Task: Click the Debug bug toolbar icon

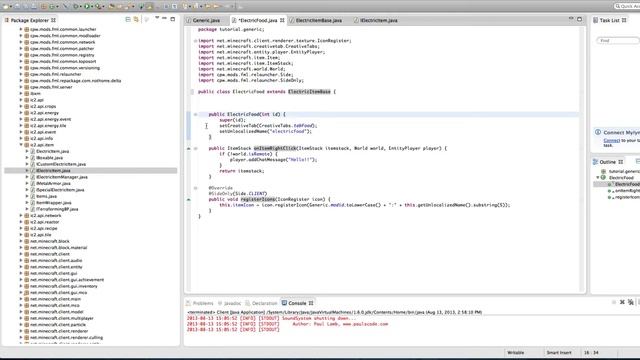Action: pos(76,7)
